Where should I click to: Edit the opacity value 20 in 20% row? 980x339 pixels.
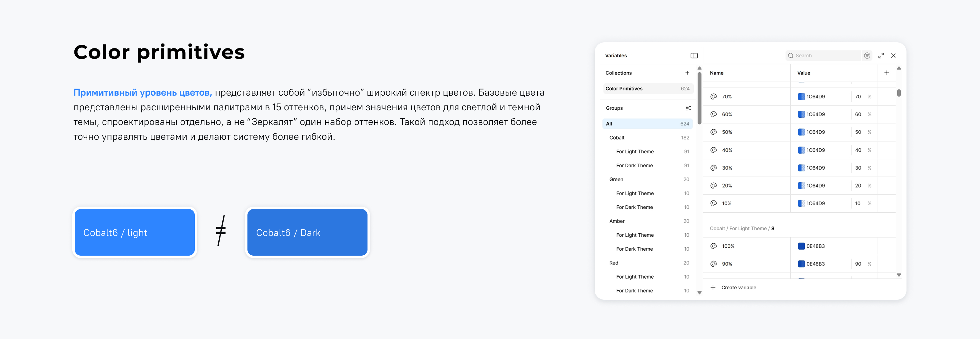[858, 185]
